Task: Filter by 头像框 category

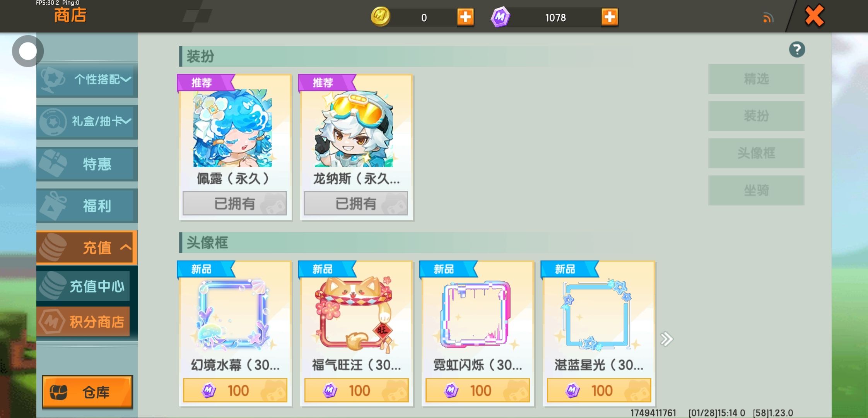Action: pyautogui.click(x=756, y=153)
